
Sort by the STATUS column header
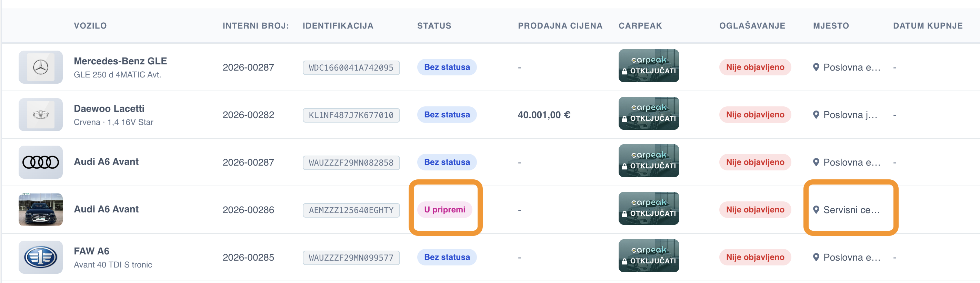point(434,26)
